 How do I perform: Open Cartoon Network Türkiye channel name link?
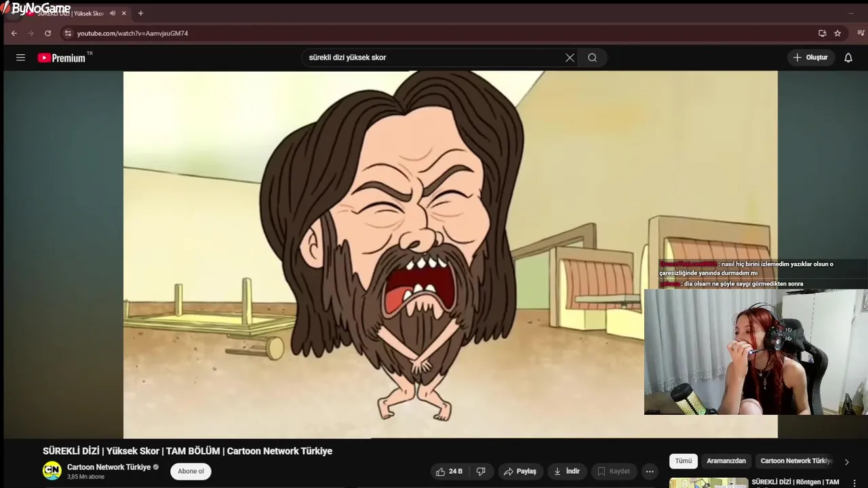(x=108, y=467)
